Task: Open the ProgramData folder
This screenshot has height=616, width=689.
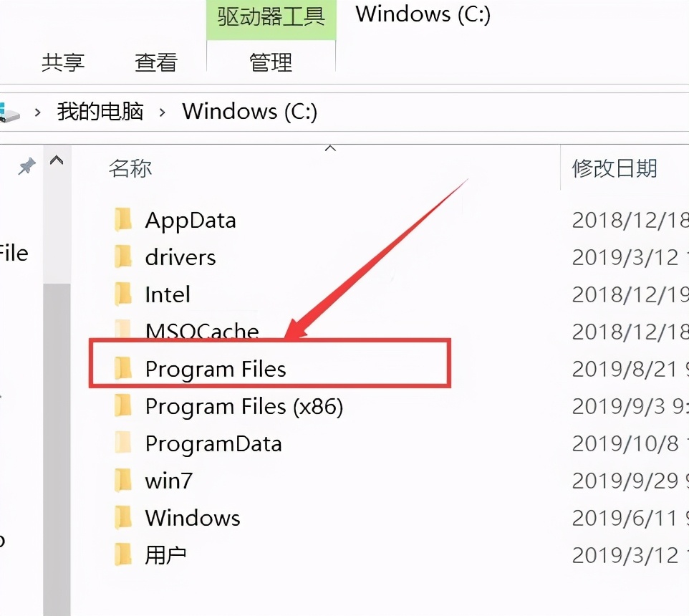Action: [x=213, y=443]
